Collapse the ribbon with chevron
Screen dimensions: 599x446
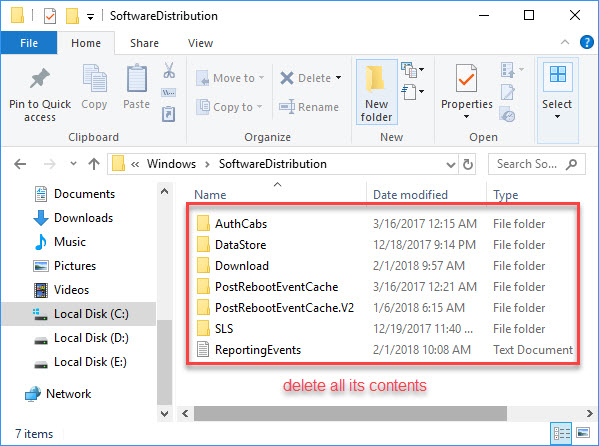pos(565,42)
